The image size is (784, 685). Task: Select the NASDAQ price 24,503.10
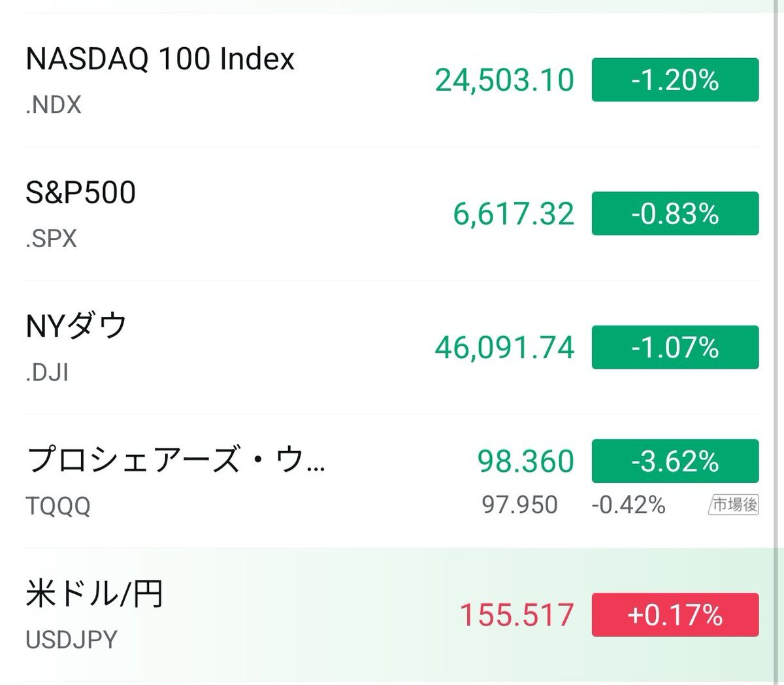(x=504, y=80)
